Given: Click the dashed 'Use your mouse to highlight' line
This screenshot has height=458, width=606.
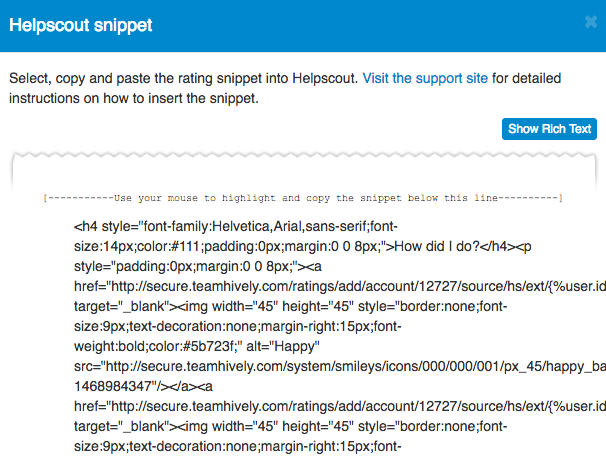Looking at the screenshot, I should (303, 199).
